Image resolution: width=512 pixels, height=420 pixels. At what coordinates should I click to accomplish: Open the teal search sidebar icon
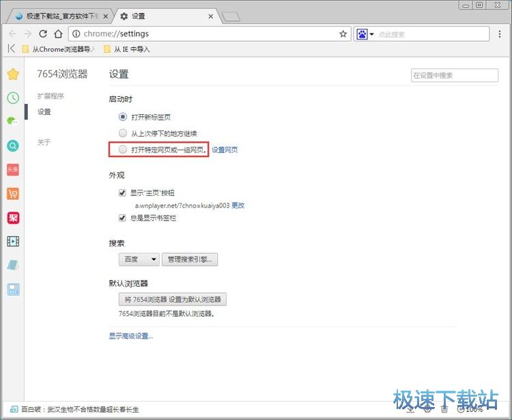click(13, 145)
